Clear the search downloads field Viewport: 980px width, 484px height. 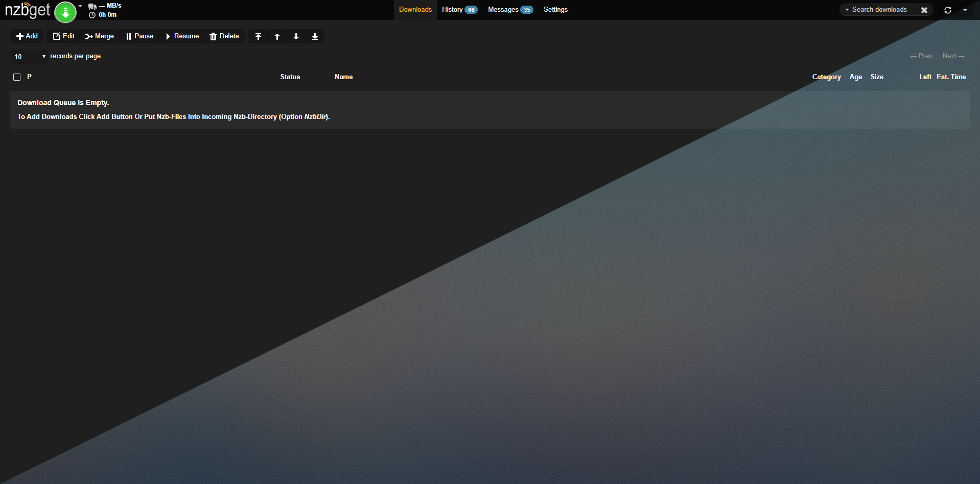coord(924,10)
